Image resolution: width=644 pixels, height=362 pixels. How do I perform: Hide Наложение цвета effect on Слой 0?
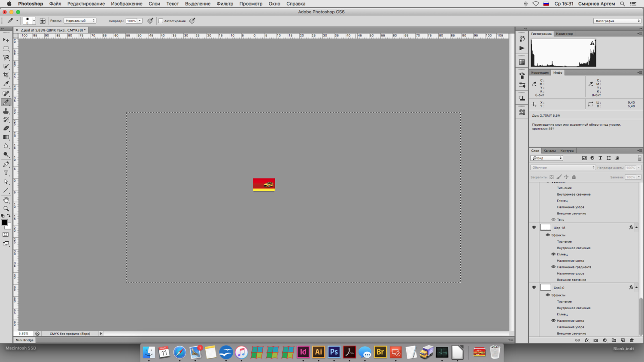point(553,320)
